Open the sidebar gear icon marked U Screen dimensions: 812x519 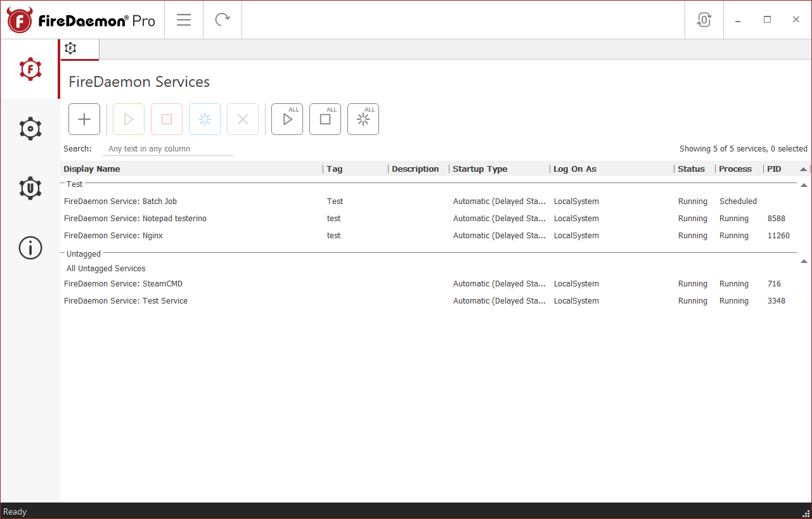point(30,188)
